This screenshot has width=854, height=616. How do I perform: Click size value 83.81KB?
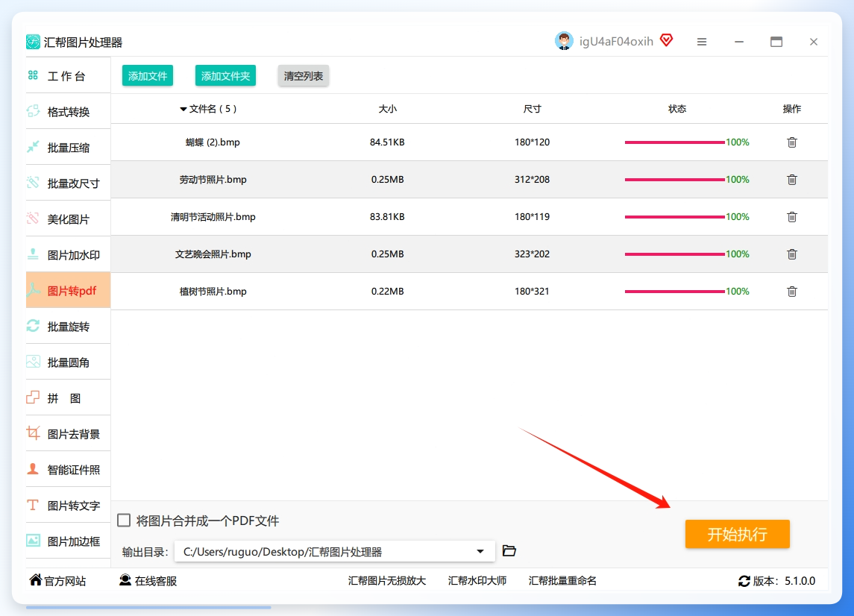(387, 217)
